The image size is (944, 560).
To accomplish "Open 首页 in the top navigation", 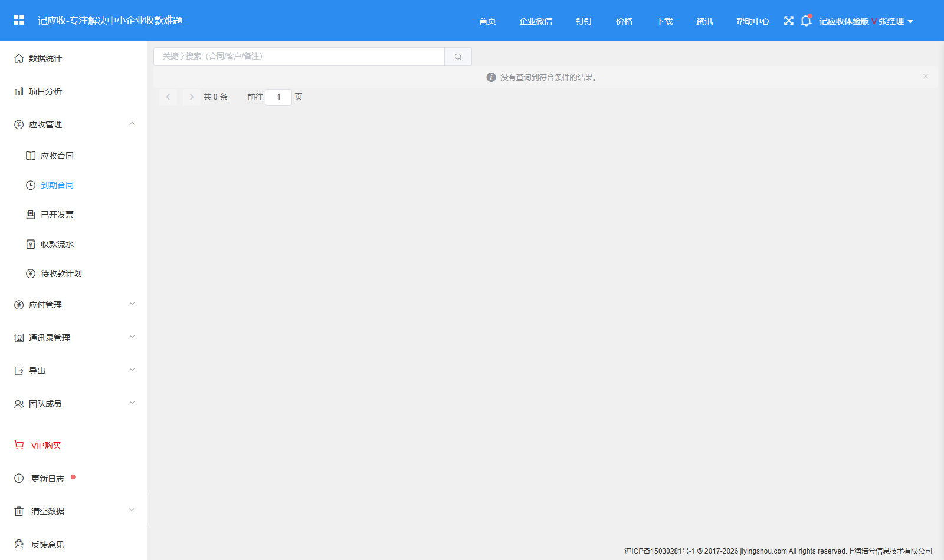I will coord(487,21).
